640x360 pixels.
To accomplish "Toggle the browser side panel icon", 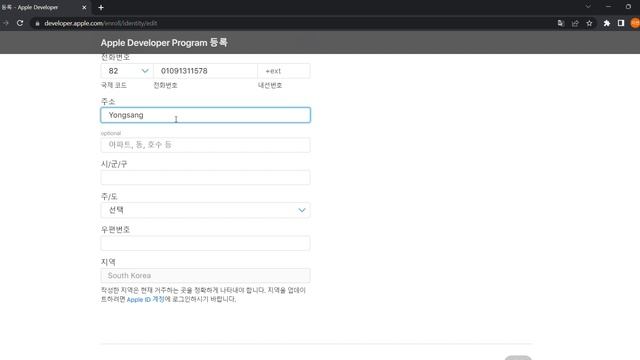I will (x=621, y=23).
